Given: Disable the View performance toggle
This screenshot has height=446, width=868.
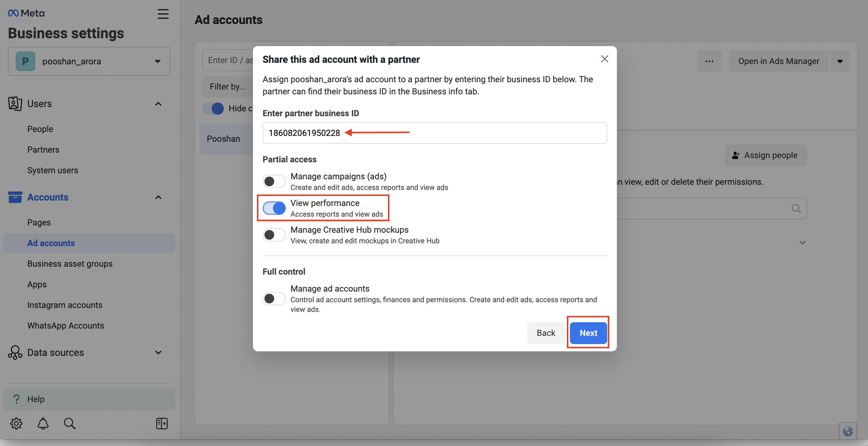Looking at the screenshot, I should click(274, 208).
